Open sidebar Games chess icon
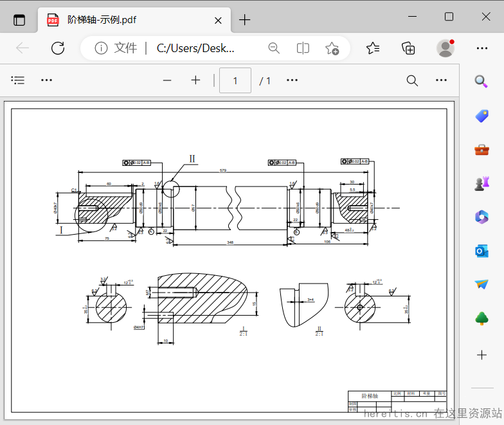Image resolution: width=504 pixels, height=425 pixels. click(x=482, y=184)
